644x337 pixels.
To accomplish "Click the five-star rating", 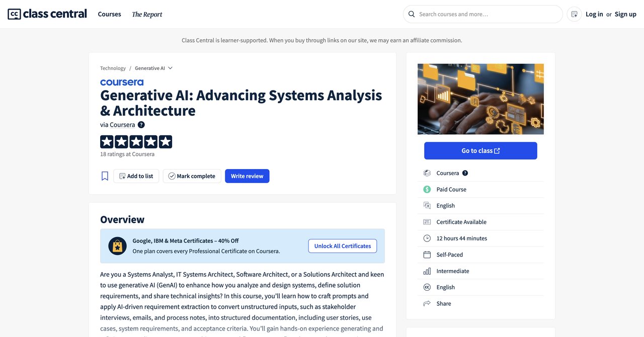I will click(x=136, y=142).
